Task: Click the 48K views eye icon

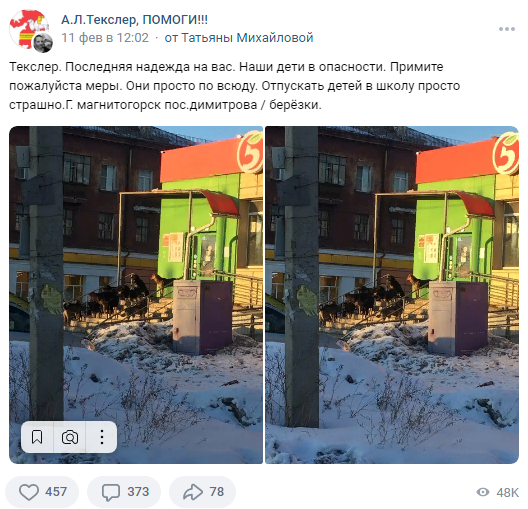Action: 483,492
